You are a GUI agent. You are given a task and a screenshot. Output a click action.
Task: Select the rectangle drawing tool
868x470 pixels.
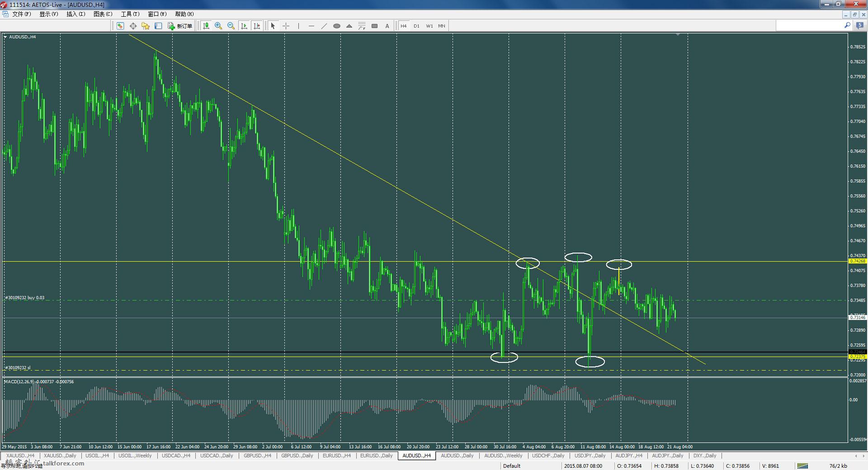[x=374, y=26]
